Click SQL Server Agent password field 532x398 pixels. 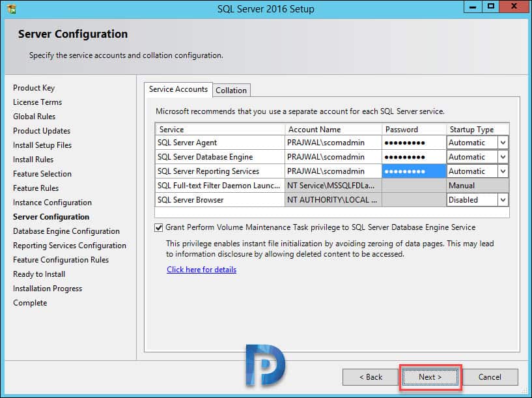414,143
